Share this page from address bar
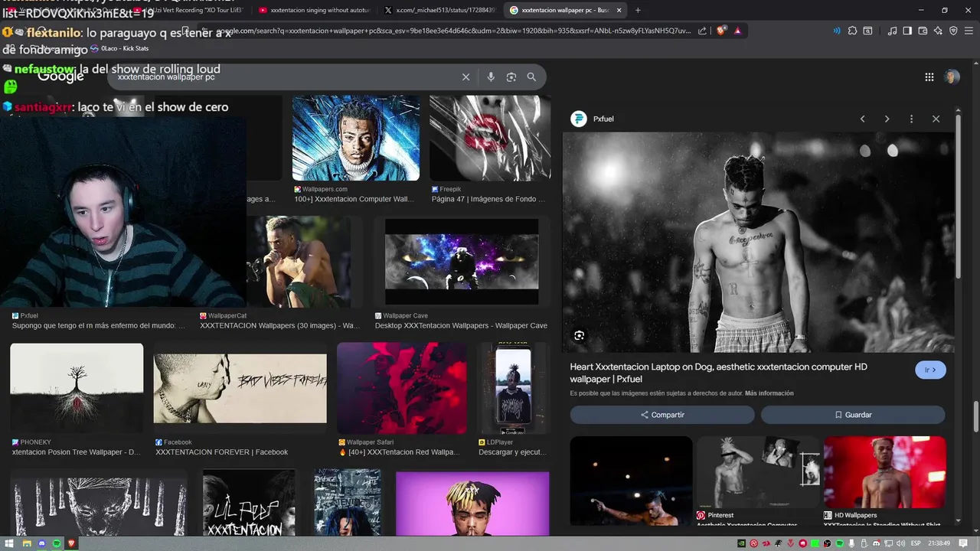Image resolution: width=980 pixels, height=551 pixels. click(702, 31)
